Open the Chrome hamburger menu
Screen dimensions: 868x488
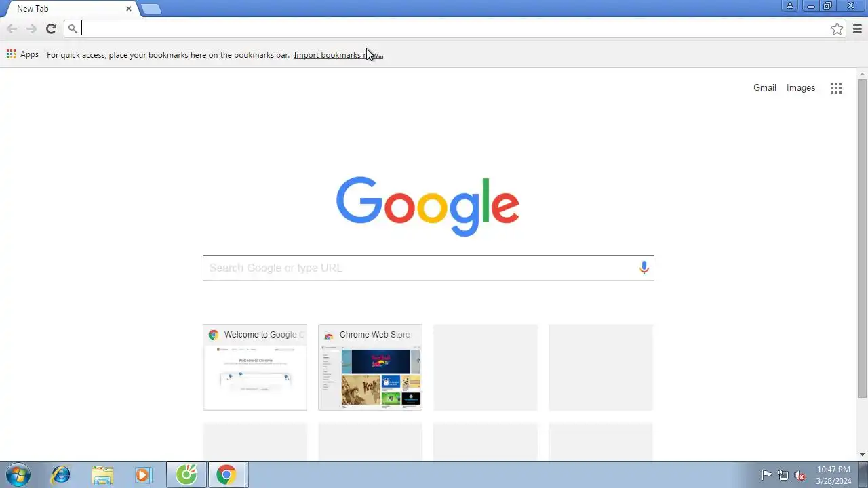tap(857, 28)
